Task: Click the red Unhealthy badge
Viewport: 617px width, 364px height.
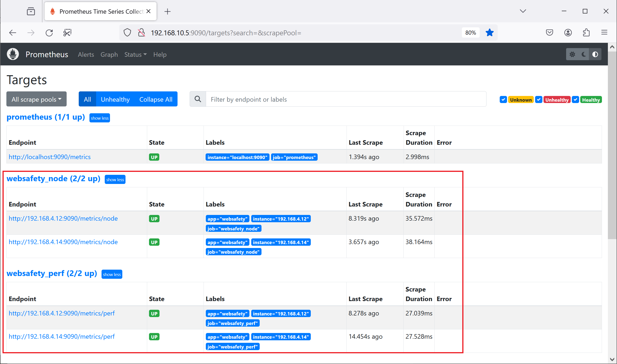Action: 557,100
